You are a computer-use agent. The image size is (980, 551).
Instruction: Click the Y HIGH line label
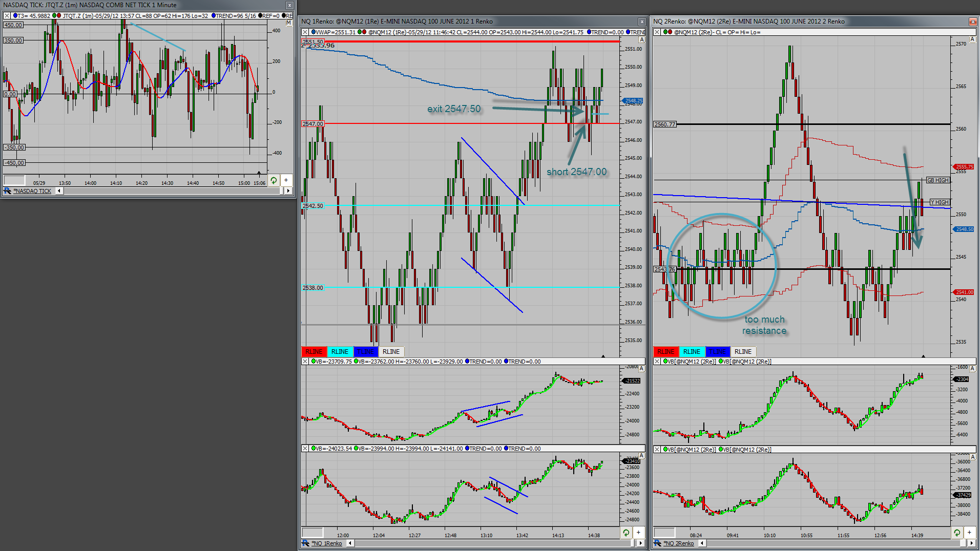(x=940, y=202)
